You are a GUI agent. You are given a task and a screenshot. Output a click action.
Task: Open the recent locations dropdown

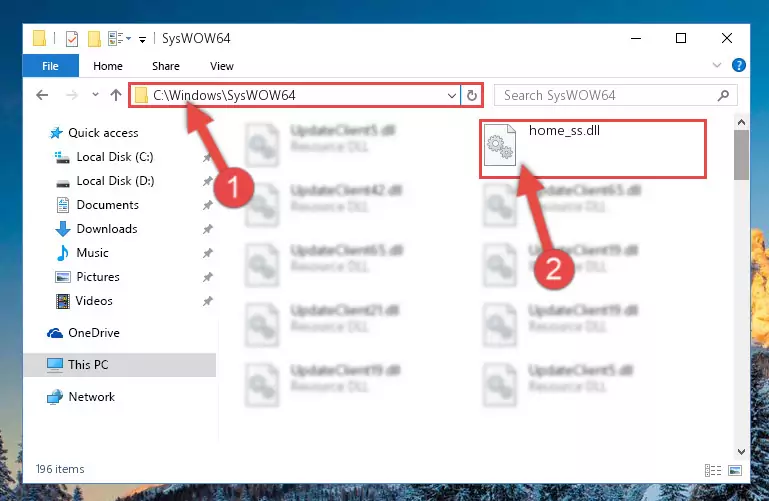[x=95, y=95]
